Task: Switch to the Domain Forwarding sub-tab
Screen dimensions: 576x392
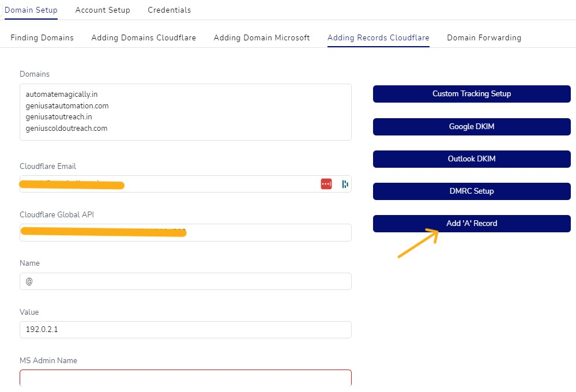Action: click(x=484, y=37)
